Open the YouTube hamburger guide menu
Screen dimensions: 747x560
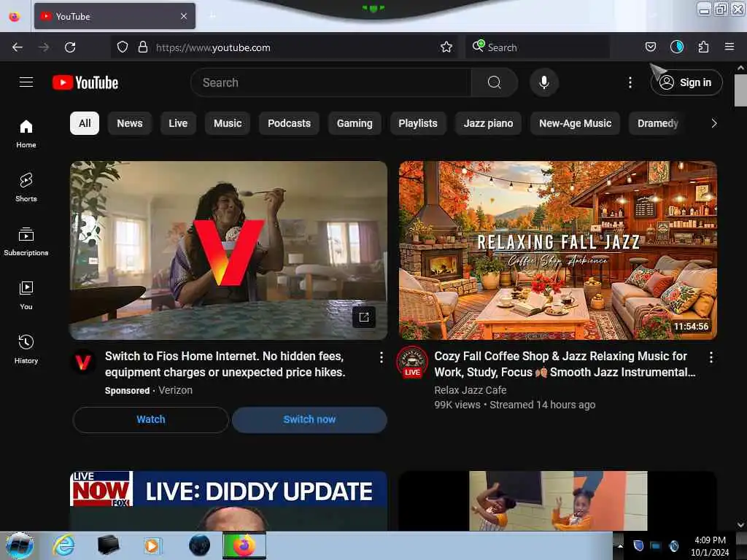(x=26, y=82)
